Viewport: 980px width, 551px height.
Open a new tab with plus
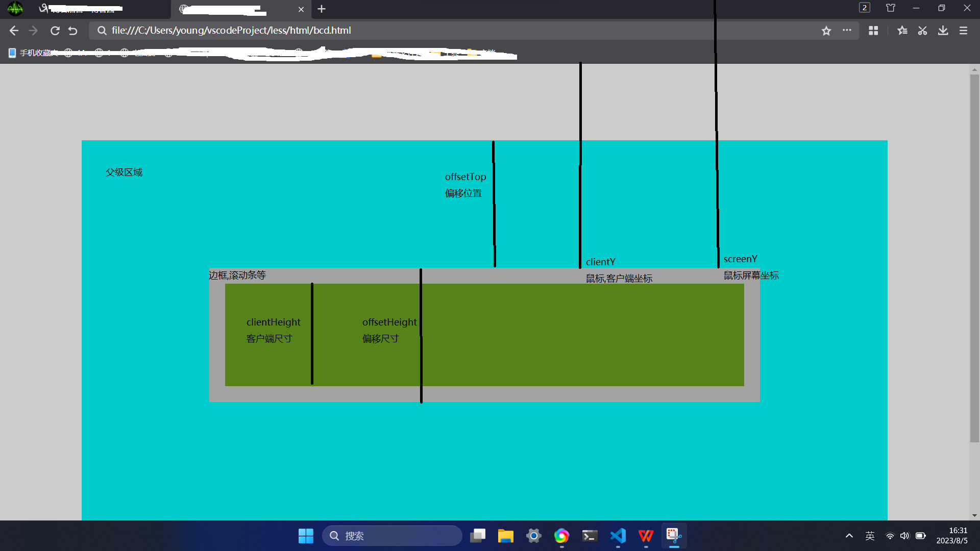pos(322,9)
